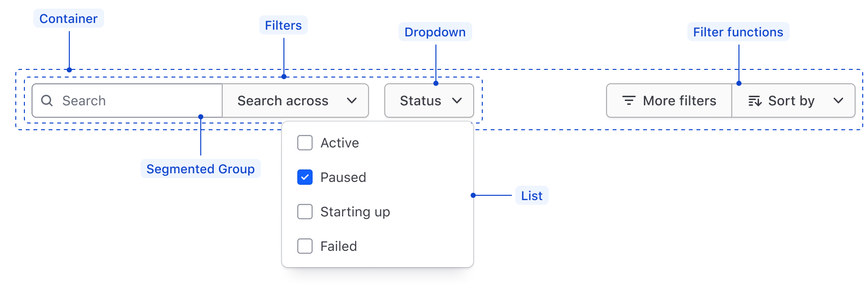This screenshot has height=292, width=868.
Task: Open the Sort by dropdown
Action: click(793, 101)
